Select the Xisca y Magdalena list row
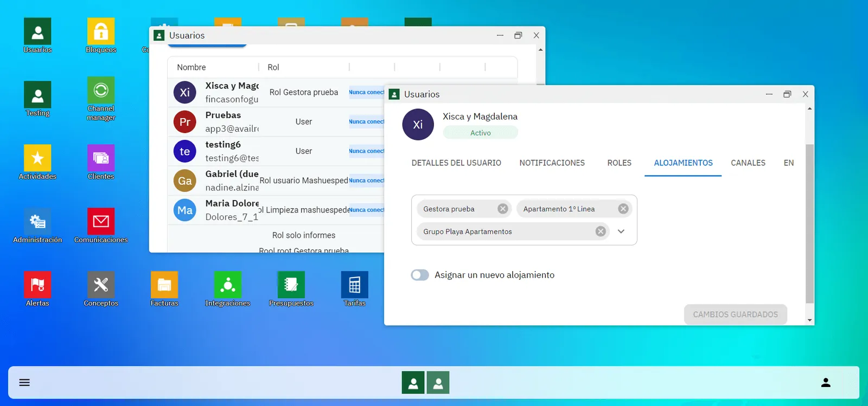The height and width of the screenshot is (406, 868). pos(276,93)
